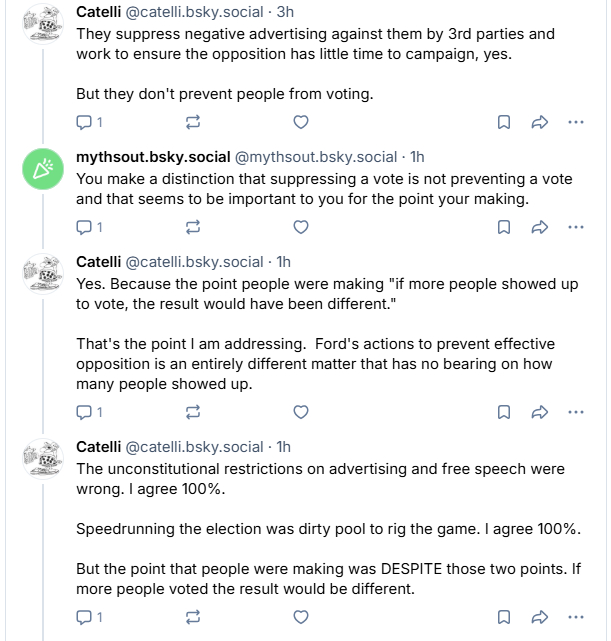Reply to the first Catelli post

(x=85, y=122)
